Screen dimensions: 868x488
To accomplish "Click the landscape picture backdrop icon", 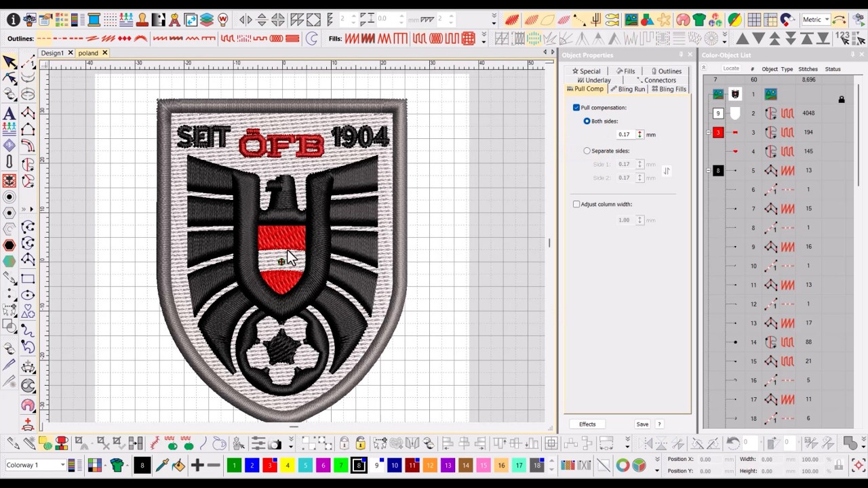I will pyautogui.click(x=631, y=20).
